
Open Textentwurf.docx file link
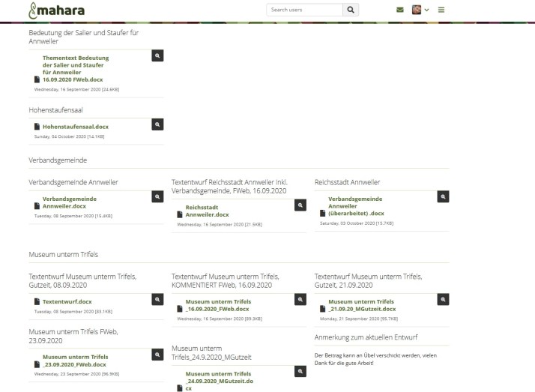pyautogui.click(x=67, y=301)
